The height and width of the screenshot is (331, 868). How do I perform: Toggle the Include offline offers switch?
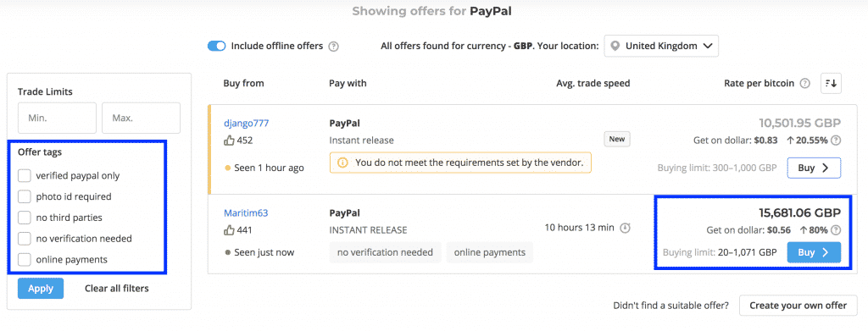(216, 47)
